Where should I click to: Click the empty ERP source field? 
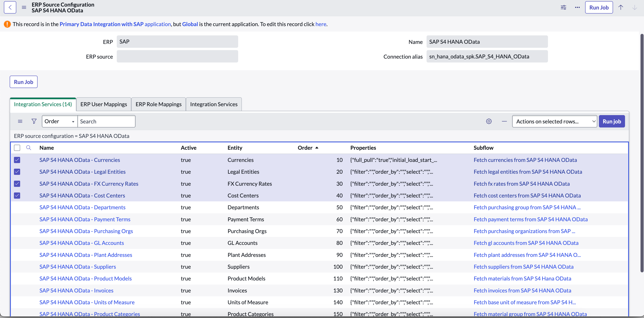point(177,56)
